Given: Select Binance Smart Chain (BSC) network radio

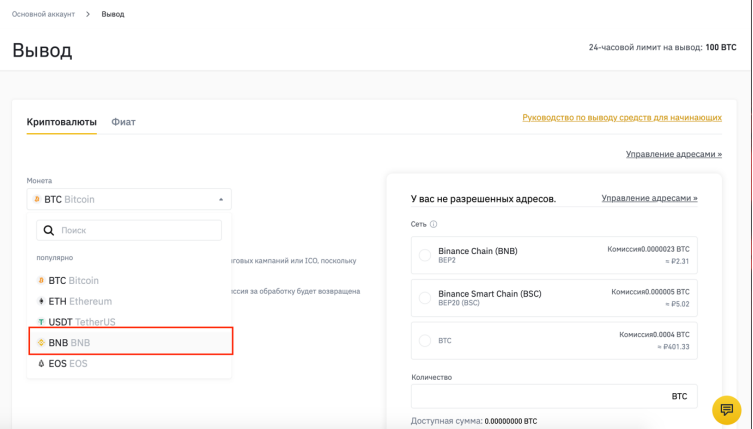Looking at the screenshot, I should pyautogui.click(x=425, y=298).
